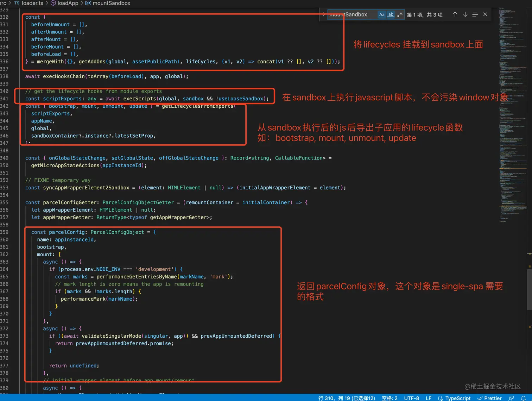Change language mode from TypeScript
532x401 pixels.
point(458,398)
